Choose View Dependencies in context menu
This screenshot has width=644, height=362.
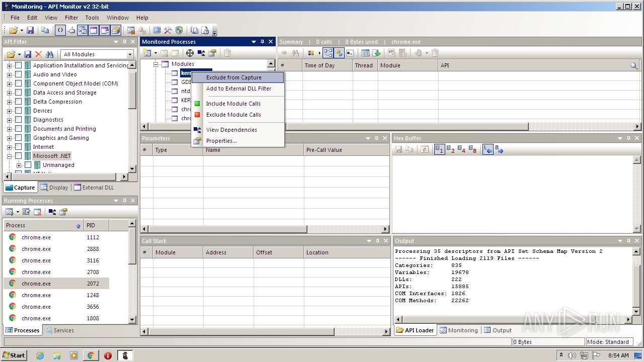coord(237,130)
